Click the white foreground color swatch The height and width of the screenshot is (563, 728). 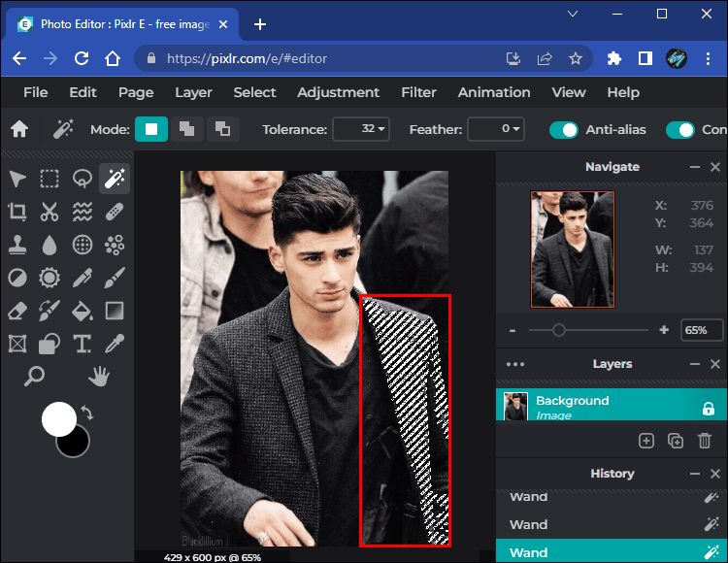(x=58, y=419)
